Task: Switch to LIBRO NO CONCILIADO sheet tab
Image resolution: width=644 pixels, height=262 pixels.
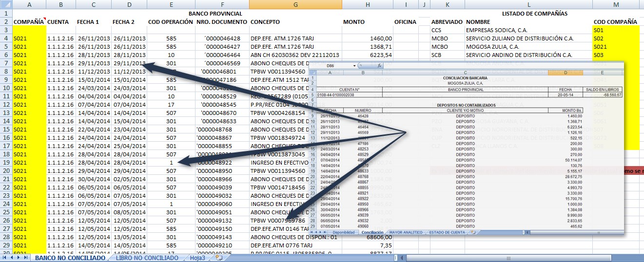Action: coord(147,258)
